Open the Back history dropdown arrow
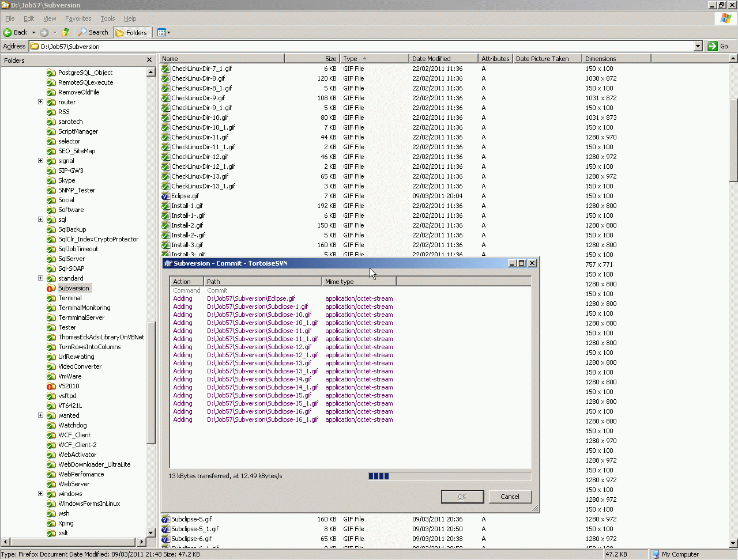738x560 pixels. (33, 32)
